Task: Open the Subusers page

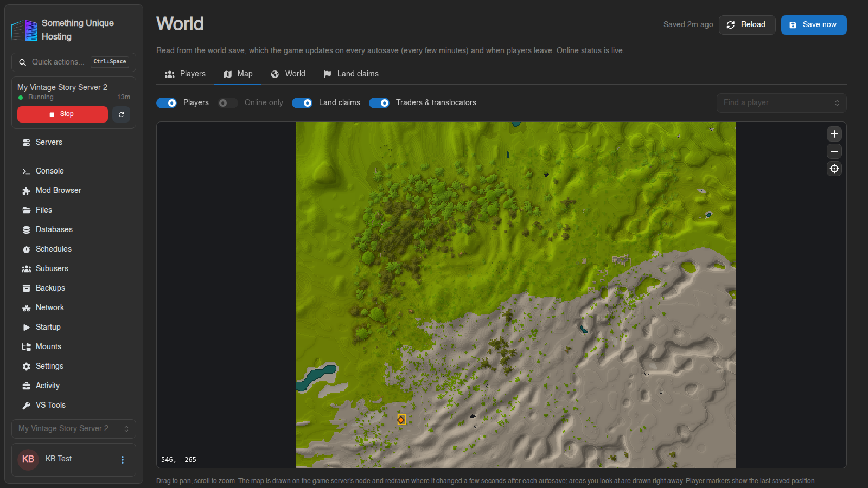Action: tap(74, 268)
